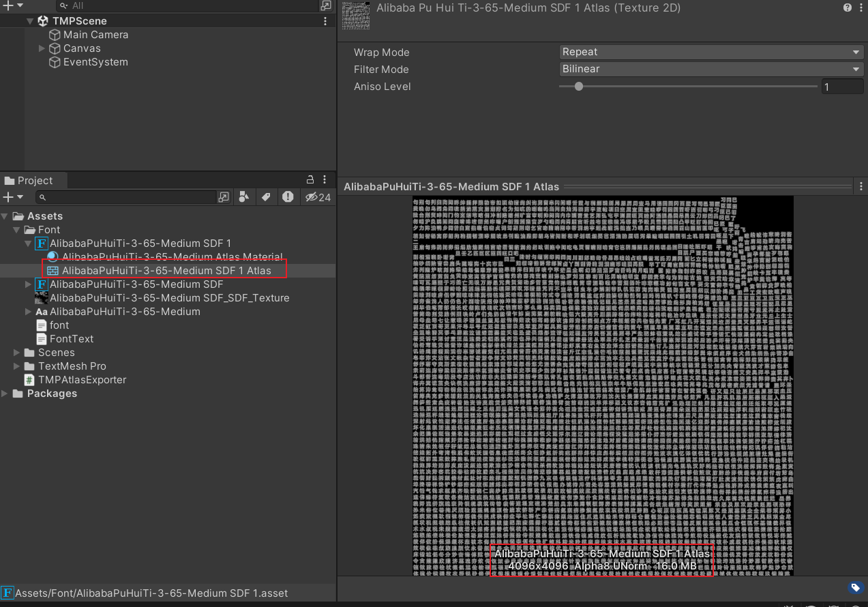
Task: Open the Hierarchy create plus menu
Action: [12, 5]
